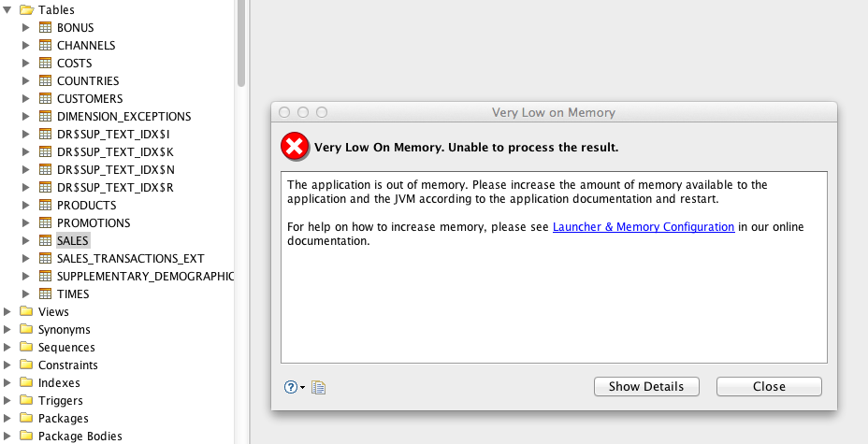Collapse the Tables tree node
868x444 pixels.
click(x=8, y=10)
